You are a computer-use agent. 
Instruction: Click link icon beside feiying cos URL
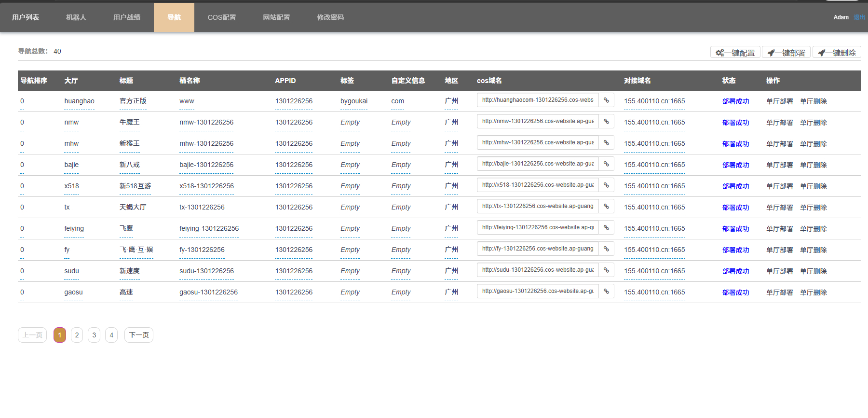point(606,228)
